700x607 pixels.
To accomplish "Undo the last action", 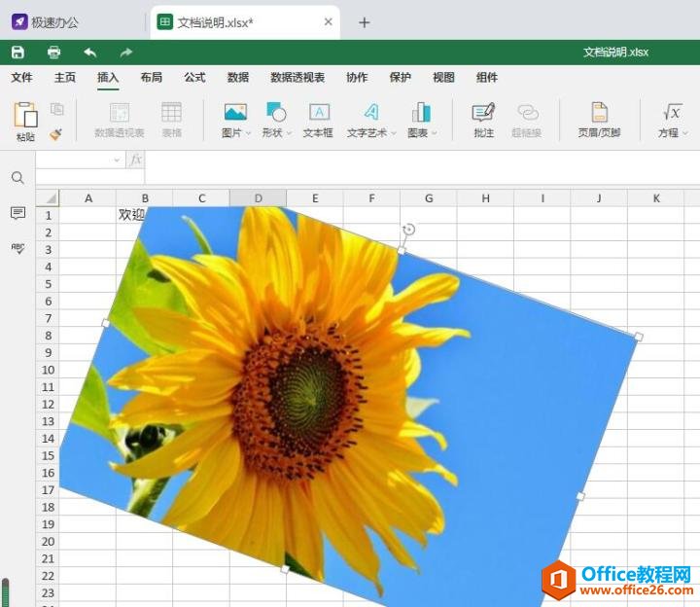I will [90, 53].
